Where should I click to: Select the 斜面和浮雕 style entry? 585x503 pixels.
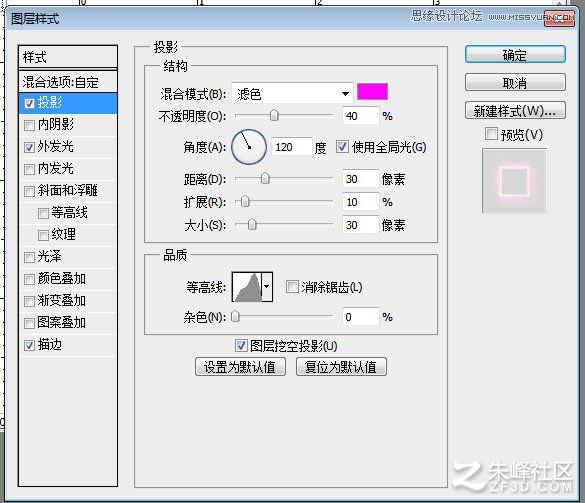click(x=68, y=191)
